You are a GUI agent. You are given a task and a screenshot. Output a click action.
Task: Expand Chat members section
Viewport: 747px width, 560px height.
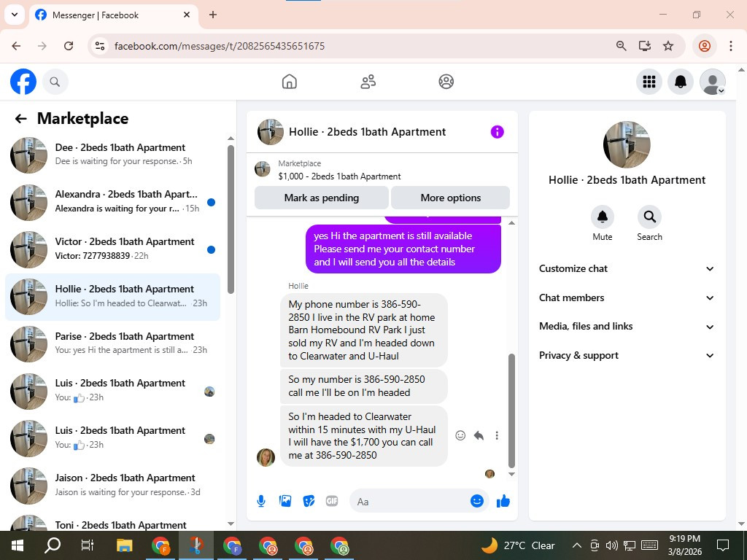click(x=627, y=297)
